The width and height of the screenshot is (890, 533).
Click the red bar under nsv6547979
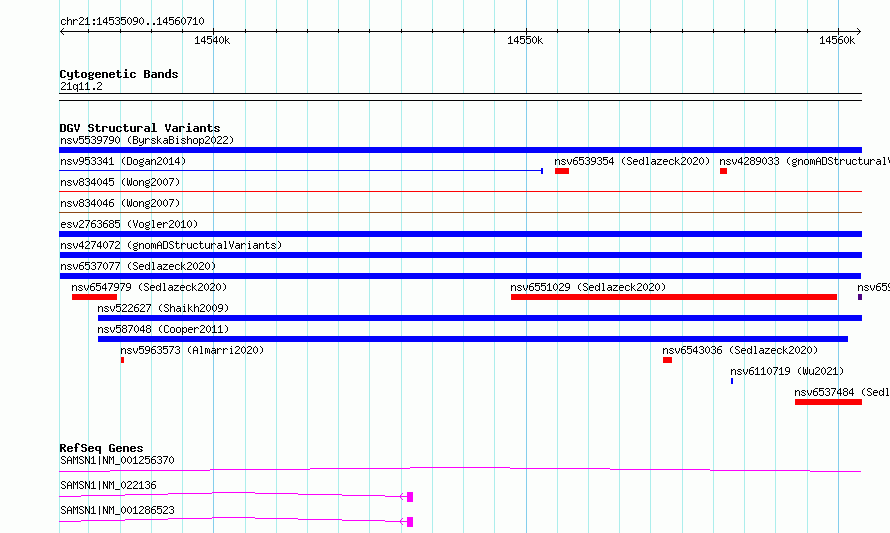94,297
